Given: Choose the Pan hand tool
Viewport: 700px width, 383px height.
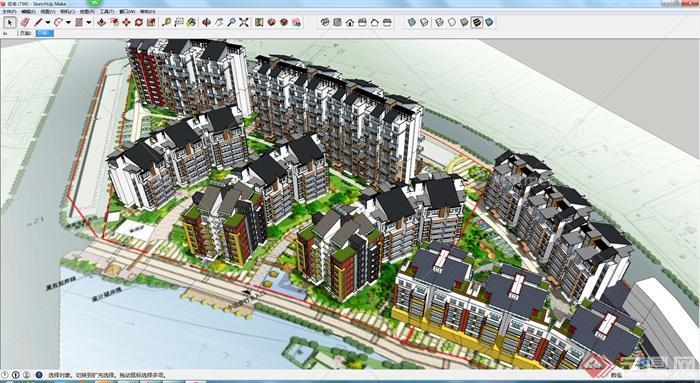Looking at the screenshot, I should tap(219, 22).
